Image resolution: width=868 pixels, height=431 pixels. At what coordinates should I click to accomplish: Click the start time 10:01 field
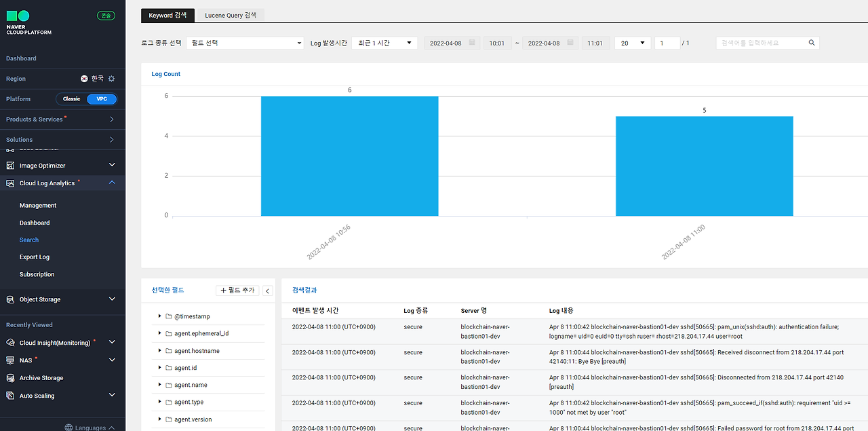point(497,43)
